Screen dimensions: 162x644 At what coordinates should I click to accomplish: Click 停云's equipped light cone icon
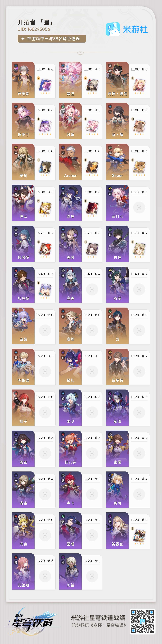[45, 208]
